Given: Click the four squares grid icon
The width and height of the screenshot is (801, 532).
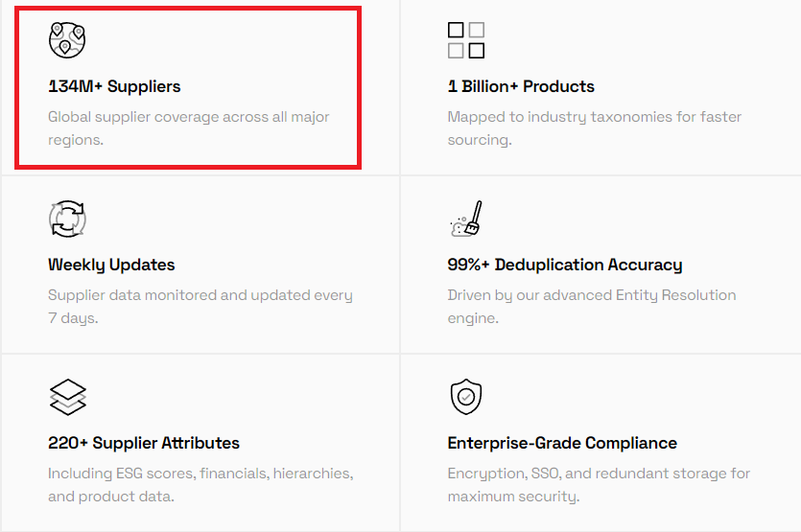Looking at the screenshot, I should point(466,40).
